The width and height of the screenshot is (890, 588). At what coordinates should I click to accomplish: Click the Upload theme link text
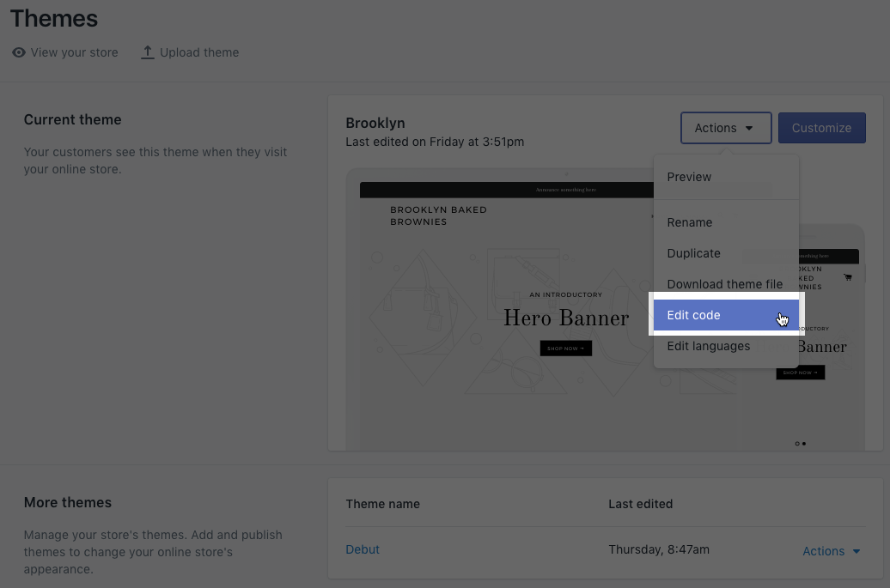(x=199, y=52)
